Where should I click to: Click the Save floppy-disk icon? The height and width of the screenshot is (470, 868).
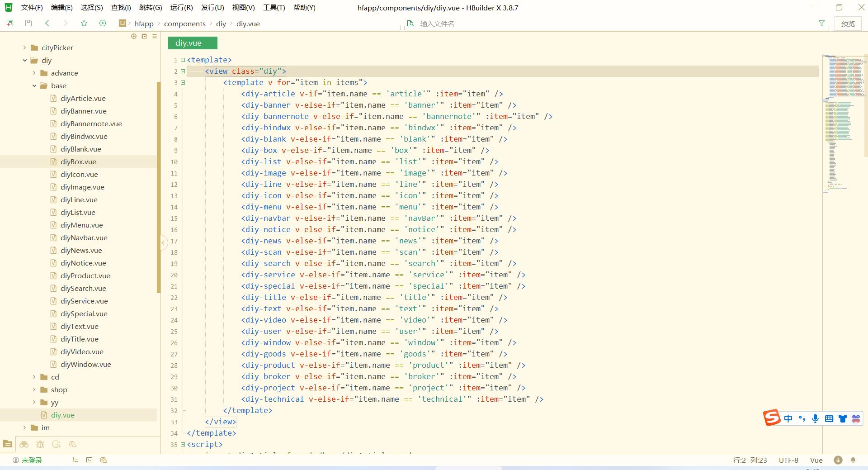pyautogui.click(x=28, y=23)
